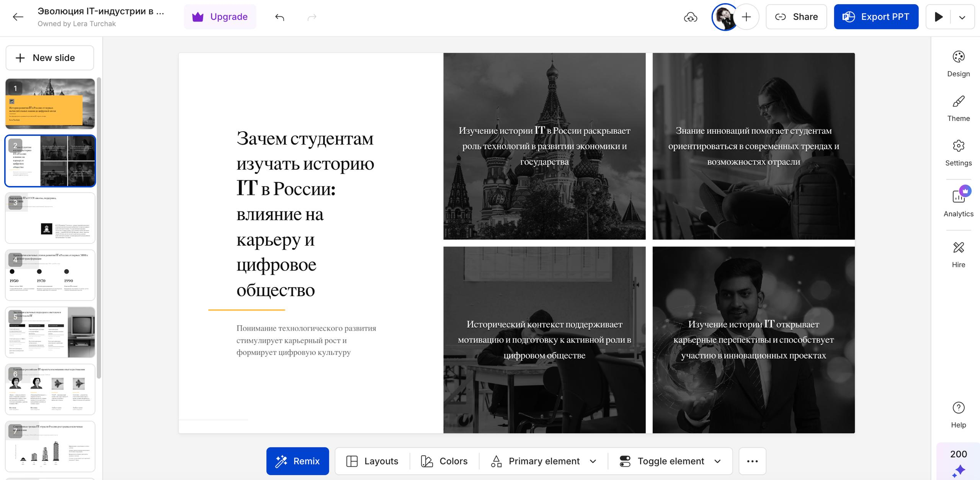980x480 pixels.
Task: Click the Export PPT button
Action: coord(876,16)
